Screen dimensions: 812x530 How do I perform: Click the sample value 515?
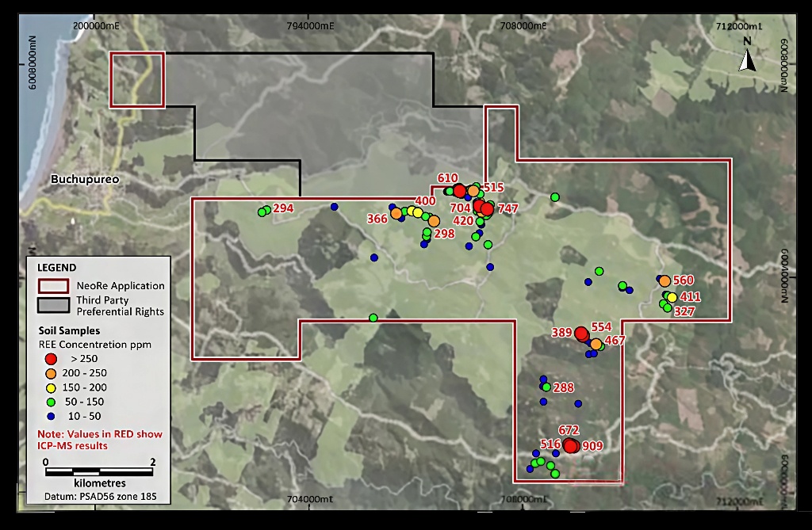493,188
